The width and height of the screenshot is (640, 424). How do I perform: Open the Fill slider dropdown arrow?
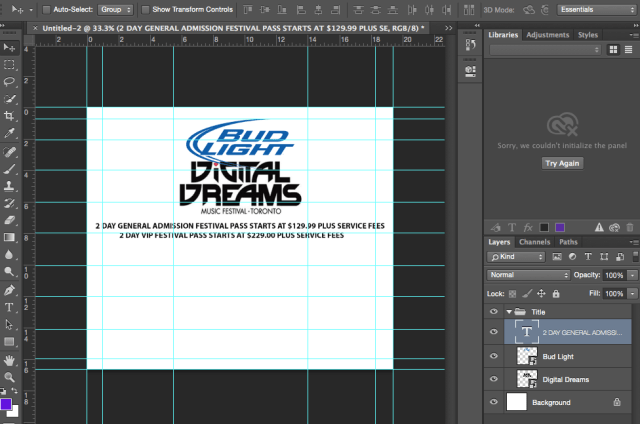(632, 294)
